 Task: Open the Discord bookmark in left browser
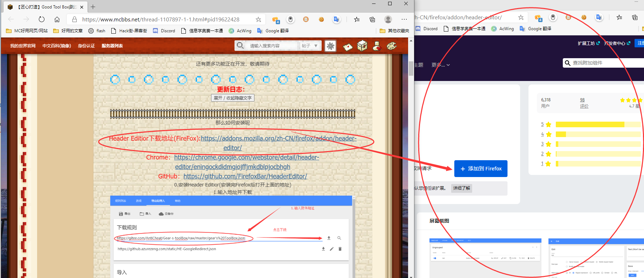tap(164, 31)
